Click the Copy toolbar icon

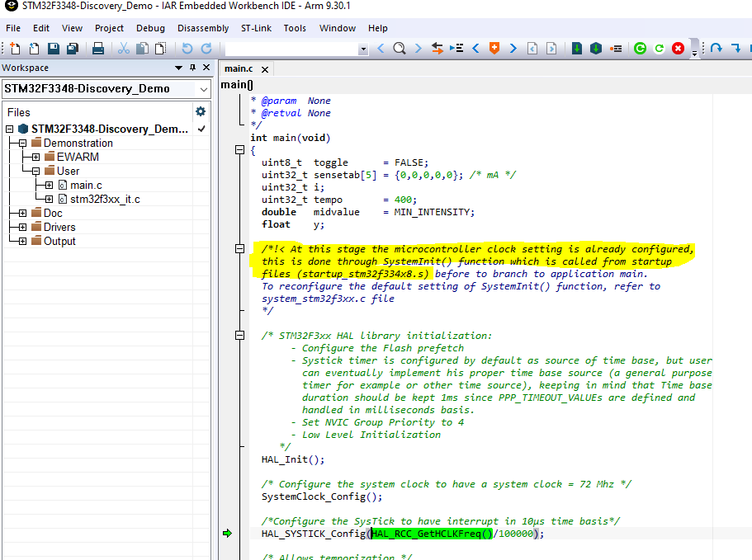[143, 49]
